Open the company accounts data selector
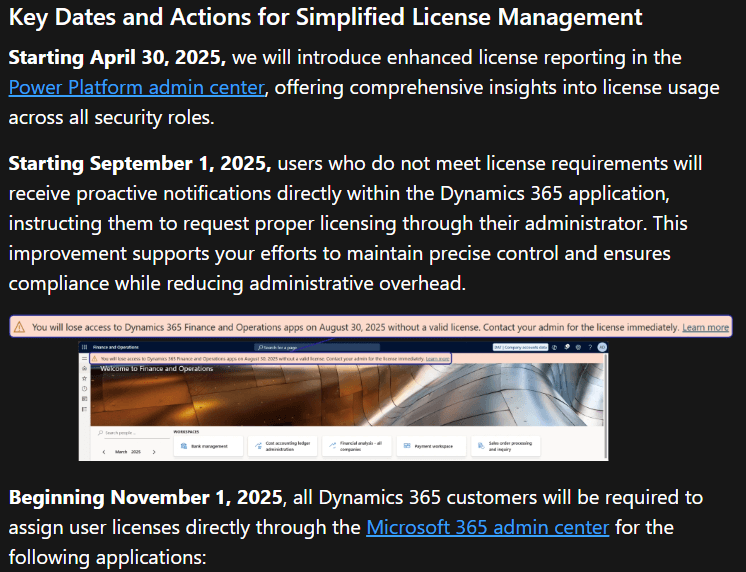The width and height of the screenshot is (746, 572). click(x=521, y=347)
